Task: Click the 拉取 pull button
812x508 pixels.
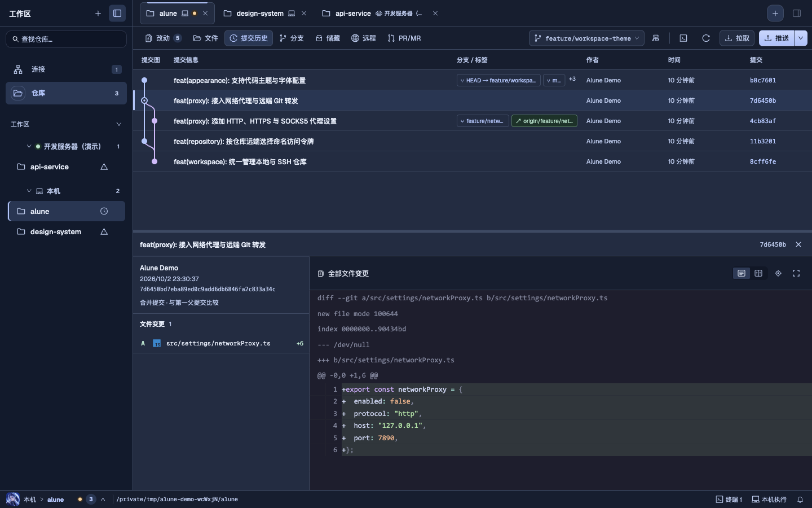Action: pos(737,38)
